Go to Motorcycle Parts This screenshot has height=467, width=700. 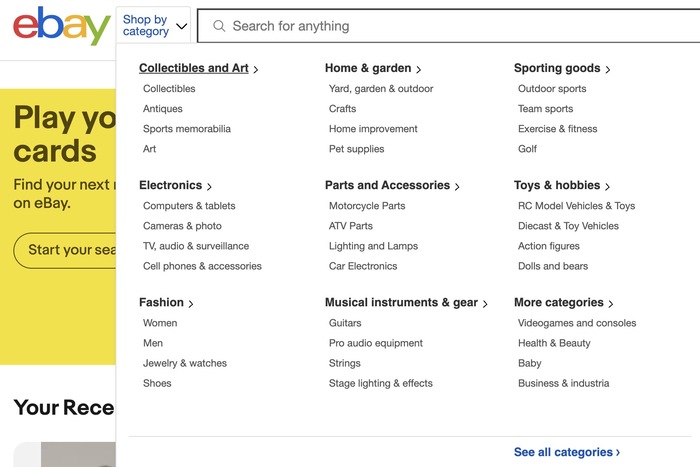(x=367, y=206)
